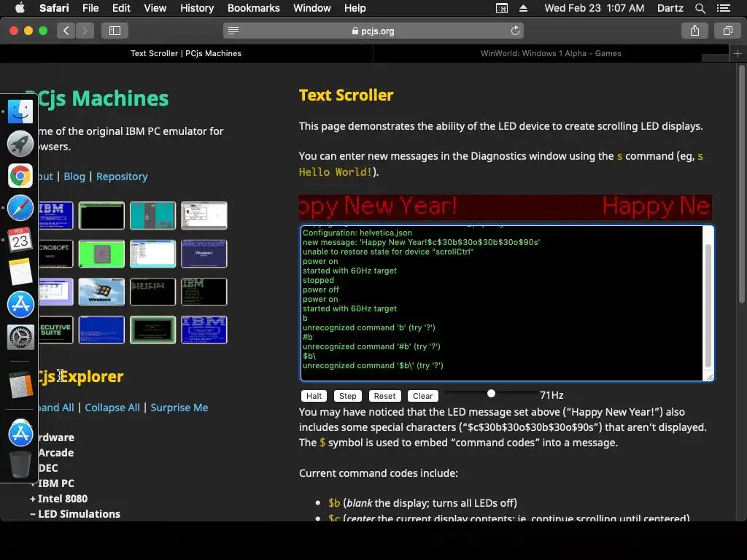The height and width of the screenshot is (560, 747).
Task: Select the IBM PC explorer entry
Action: [55, 483]
